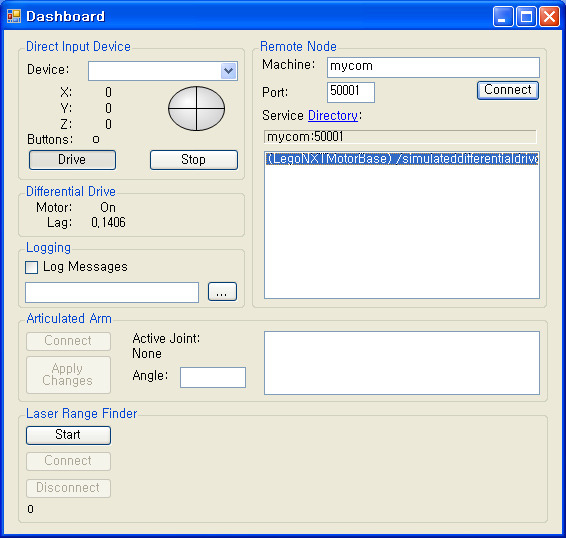This screenshot has height=538, width=566.
Task: Start the Laser Range Finder
Action: 68,435
